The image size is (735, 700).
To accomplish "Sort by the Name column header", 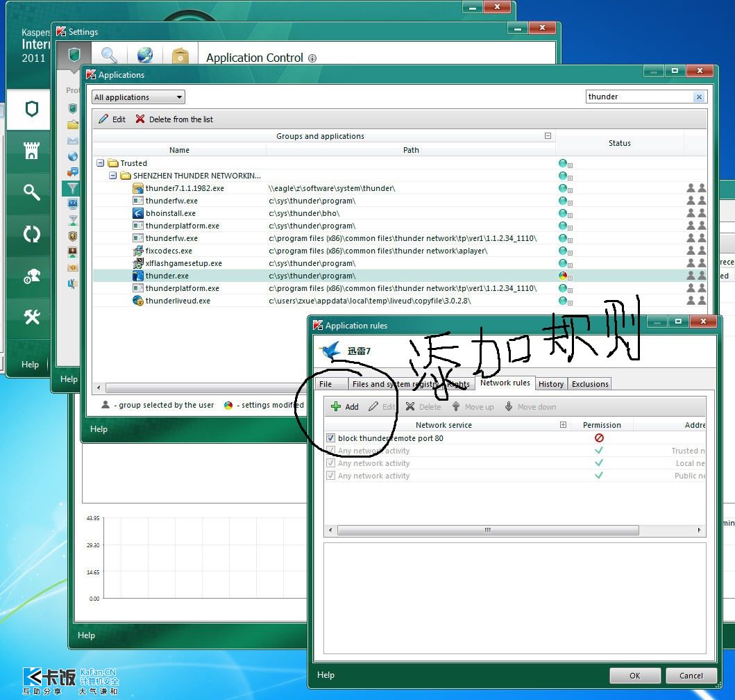I will [180, 150].
